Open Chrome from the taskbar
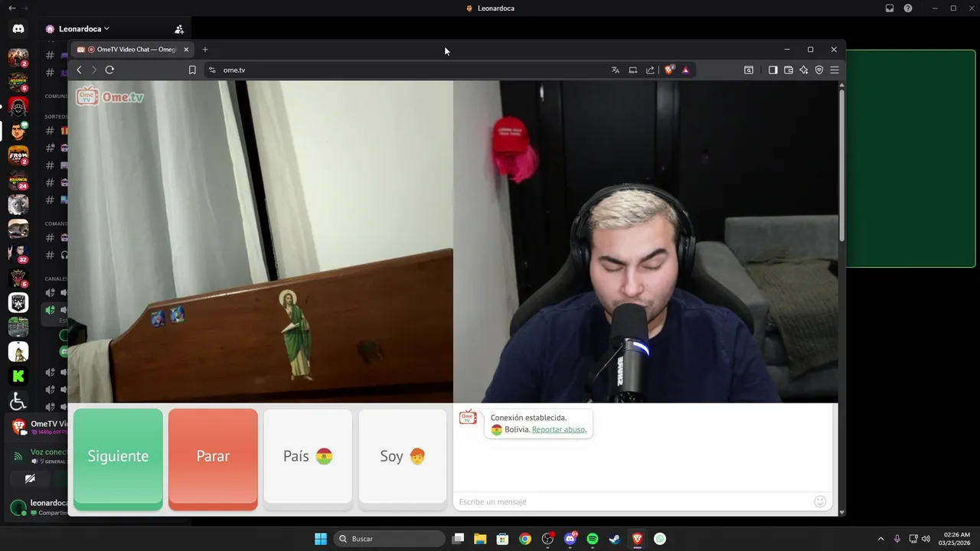Screen dimensions: 980x551 525,539
